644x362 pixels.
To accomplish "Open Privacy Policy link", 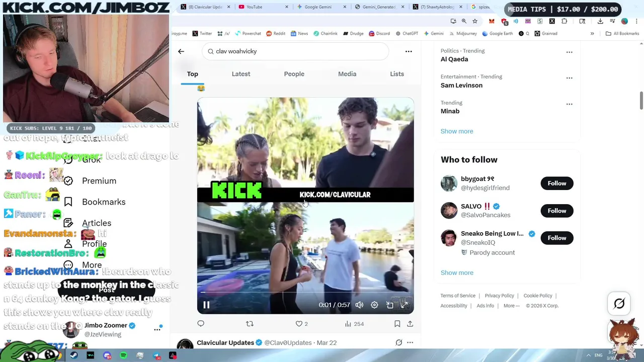I will (500, 296).
